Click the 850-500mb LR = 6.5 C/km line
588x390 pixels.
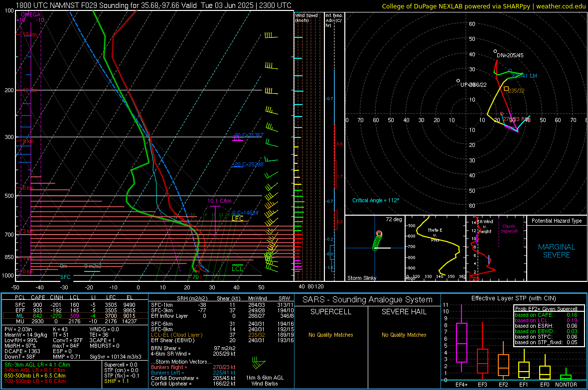[35, 376]
